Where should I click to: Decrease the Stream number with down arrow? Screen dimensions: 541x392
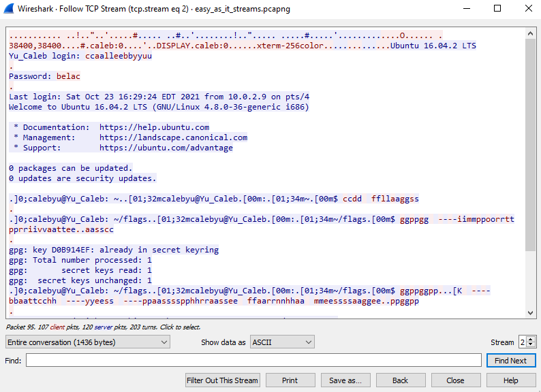point(531,345)
